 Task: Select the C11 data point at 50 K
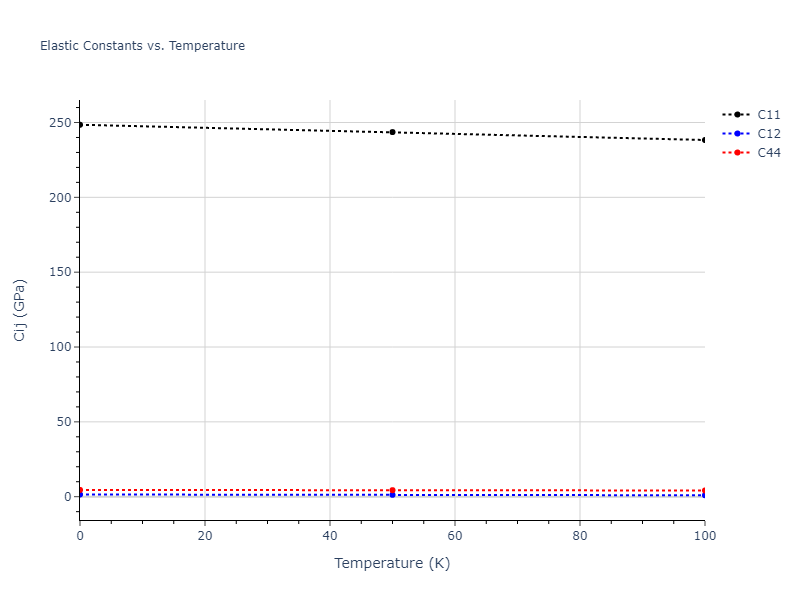(x=392, y=132)
